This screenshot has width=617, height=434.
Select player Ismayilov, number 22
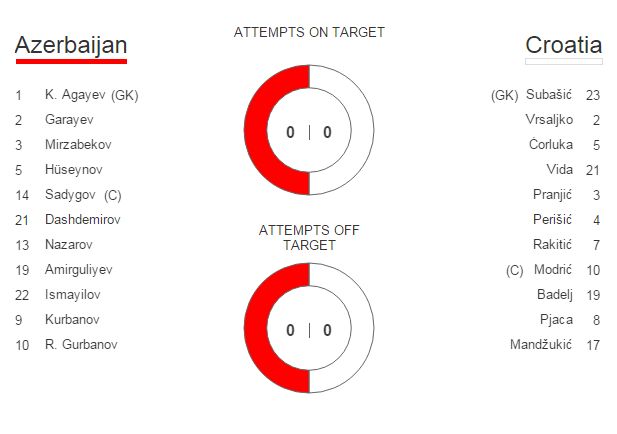pos(73,295)
